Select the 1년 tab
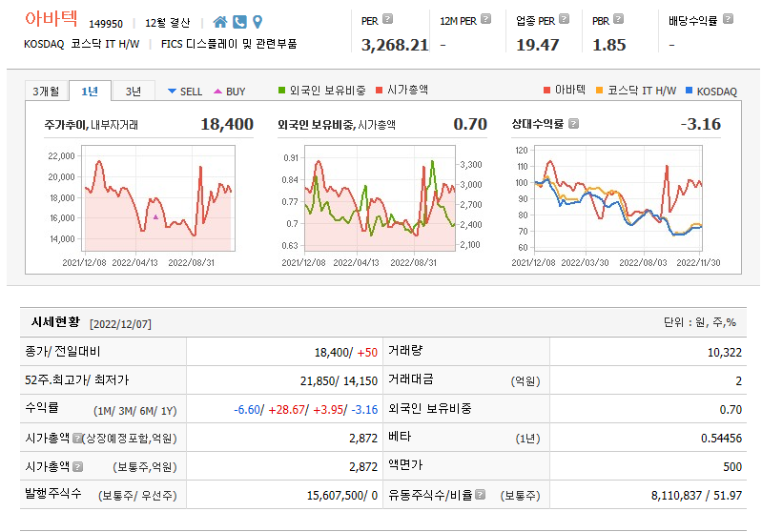 (90, 91)
